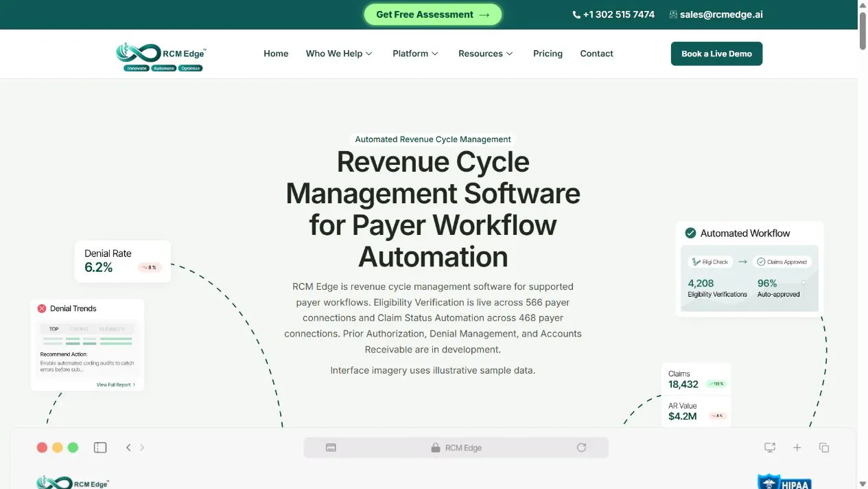Click the "Automated Revenue Cycle Management" label

click(x=433, y=139)
